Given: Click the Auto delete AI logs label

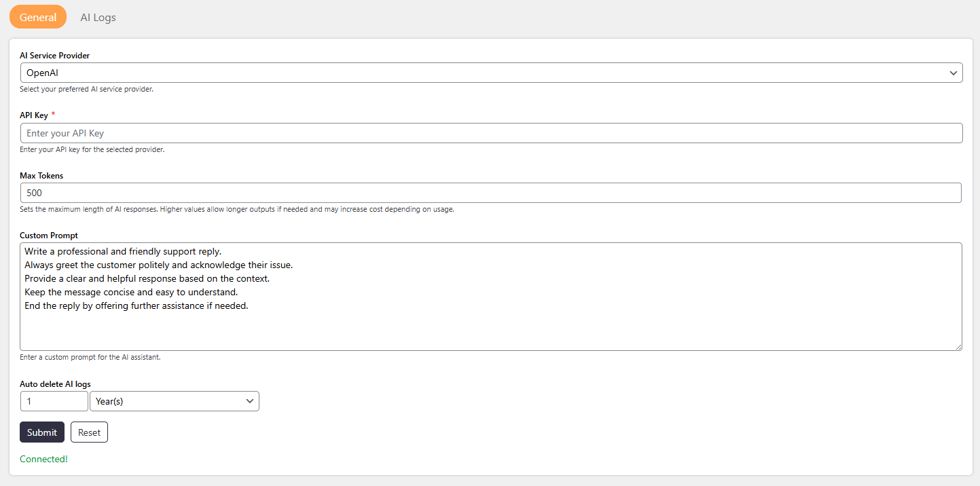Looking at the screenshot, I should (x=55, y=384).
